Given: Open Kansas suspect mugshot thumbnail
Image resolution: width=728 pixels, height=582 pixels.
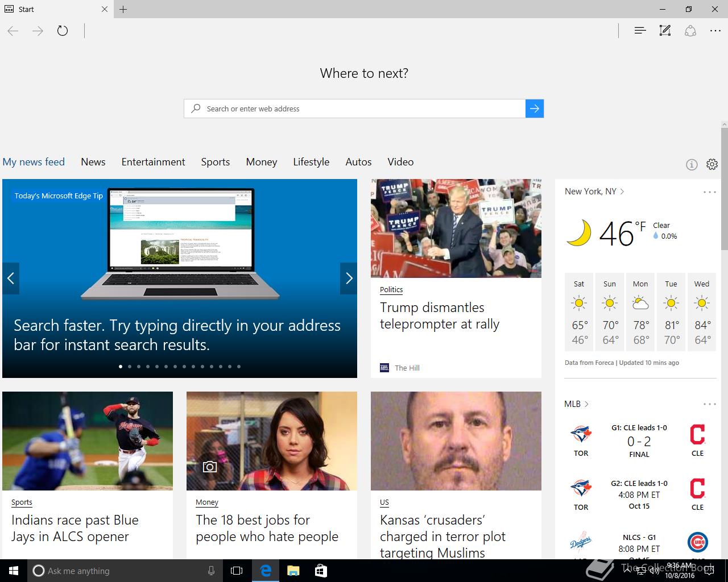Looking at the screenshot, I should coord(456,441).
